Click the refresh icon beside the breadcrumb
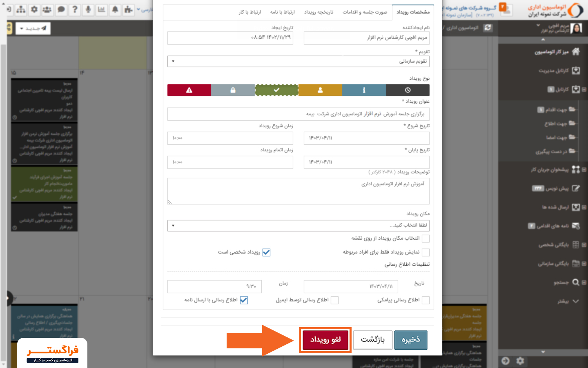 tap(488, 28)
